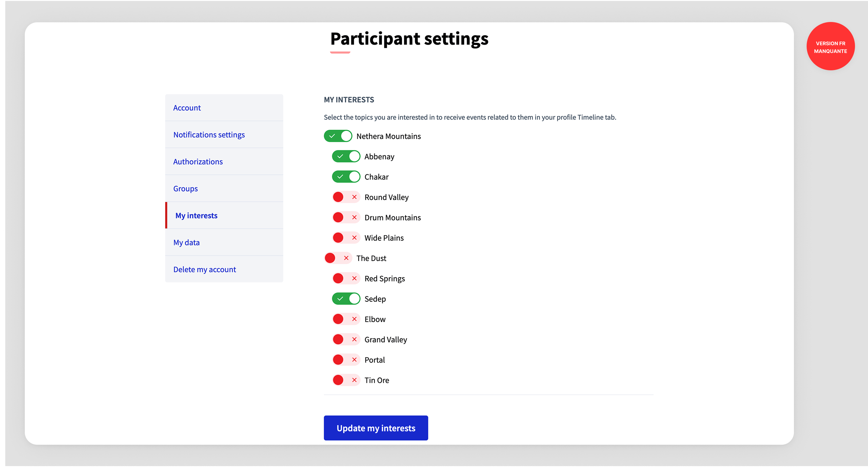Turn off the Abbenay toggle
This screenshot has height=472, width=868.
[346, 156]
